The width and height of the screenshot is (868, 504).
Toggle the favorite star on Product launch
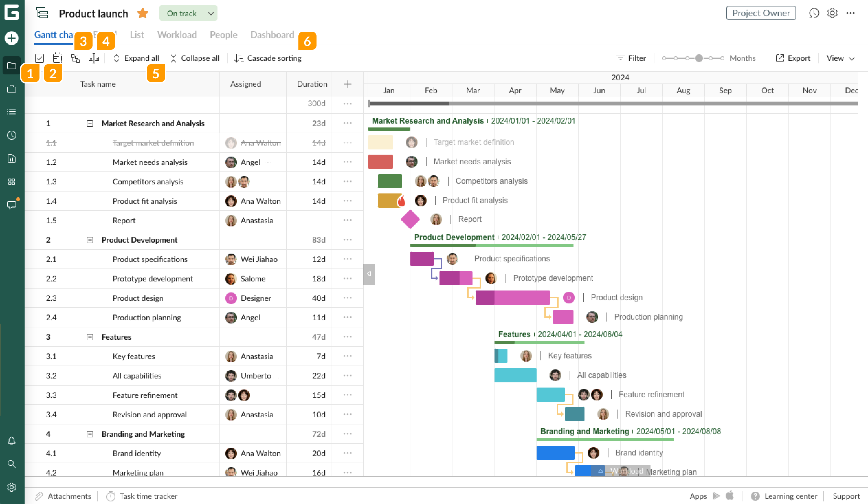pyautogui.click(x=142, y=13)
